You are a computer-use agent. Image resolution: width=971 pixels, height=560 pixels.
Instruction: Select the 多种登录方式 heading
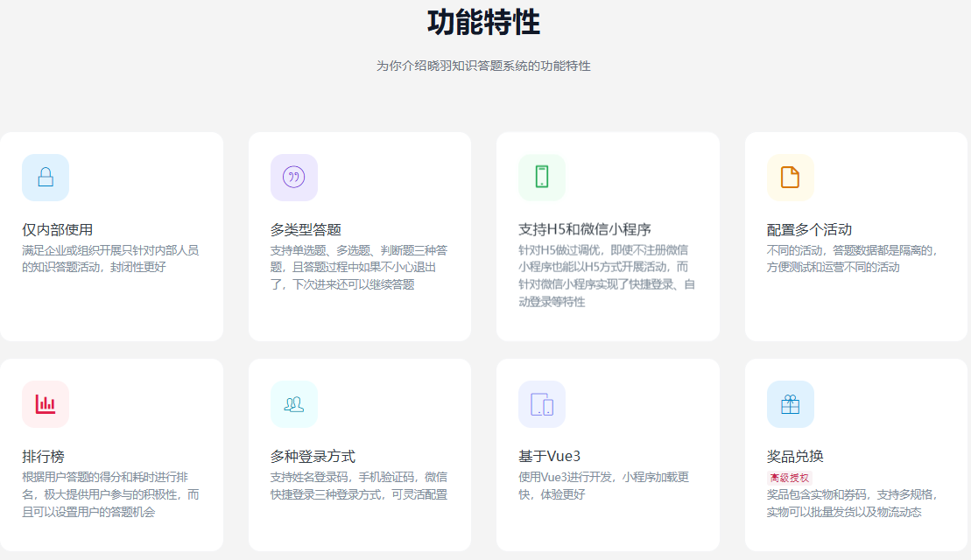(313, 457)
